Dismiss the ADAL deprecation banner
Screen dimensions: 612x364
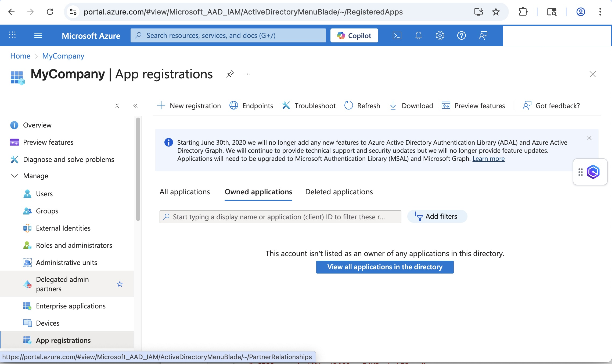pos(589,138)
